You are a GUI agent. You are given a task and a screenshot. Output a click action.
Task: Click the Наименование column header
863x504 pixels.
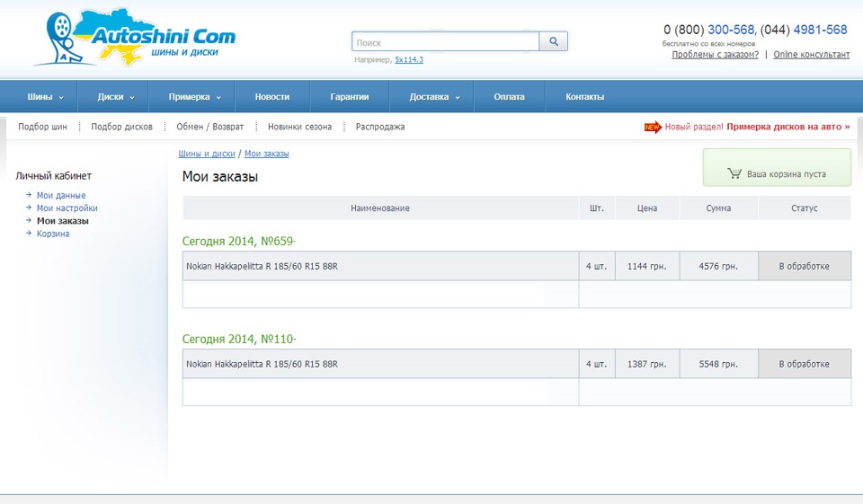[x=380, y=208]
